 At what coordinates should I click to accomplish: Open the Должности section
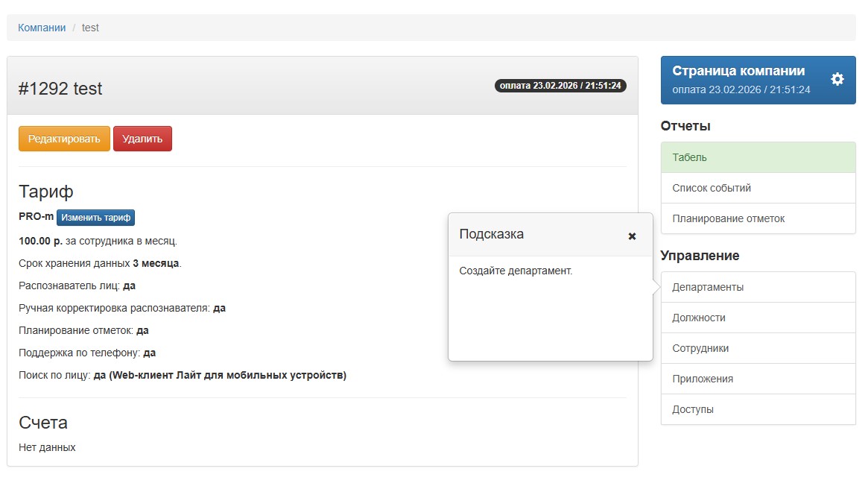click(758, 318)
